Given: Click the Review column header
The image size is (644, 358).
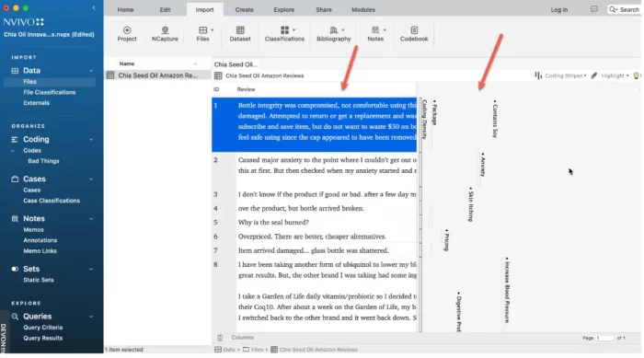Looking at the screenshot, I should (x=246, y=89).
